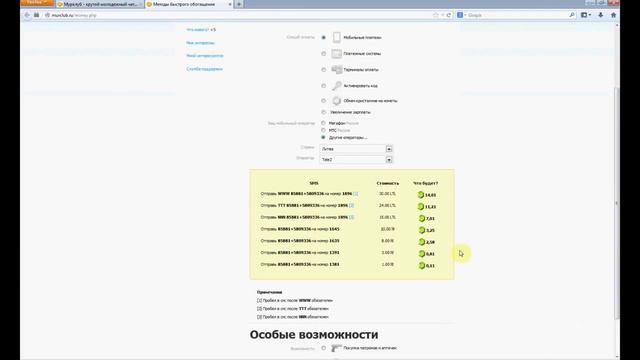Viewport: 640px width, 360px height.
Task: Click the green coin beside 0,11
Action: [x=422, y=265]
